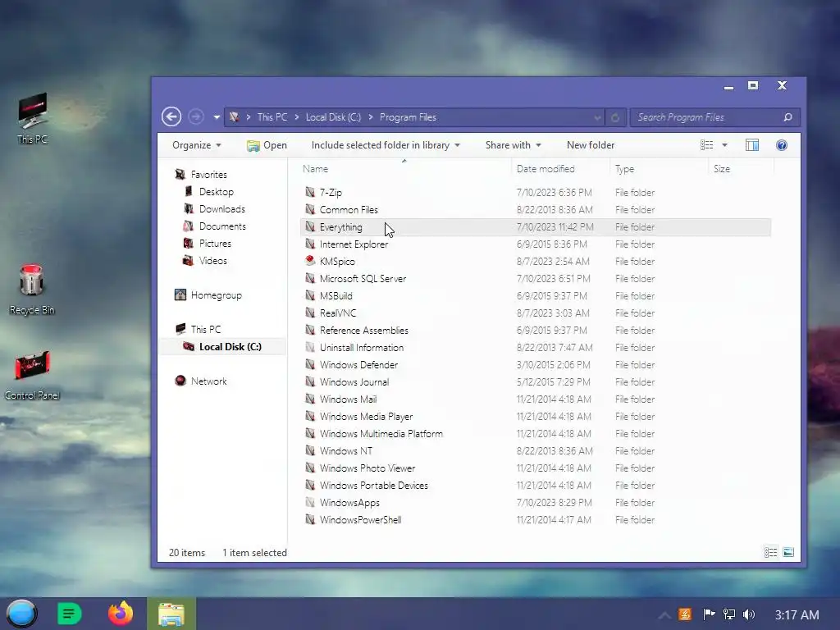The height and width of the screenshot is (630, 840).
Task: Expand the address bar history dropdown
Action: [597, 117]
